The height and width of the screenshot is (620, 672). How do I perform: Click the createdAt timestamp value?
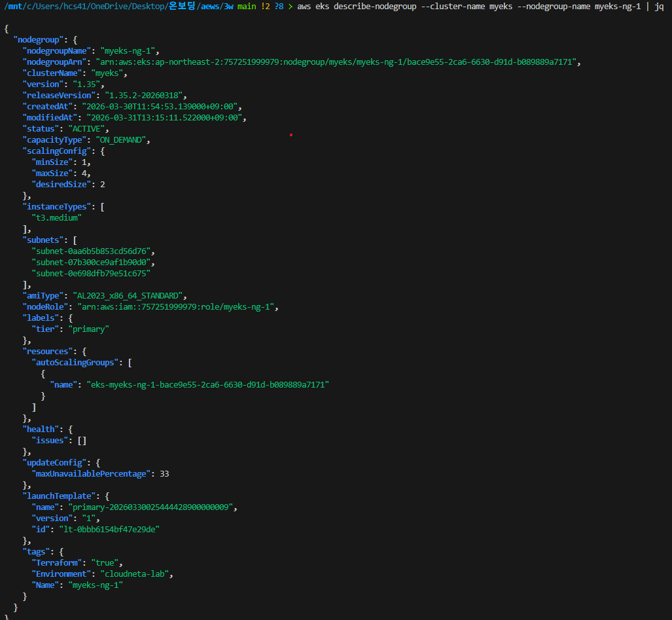pos(162,106)
